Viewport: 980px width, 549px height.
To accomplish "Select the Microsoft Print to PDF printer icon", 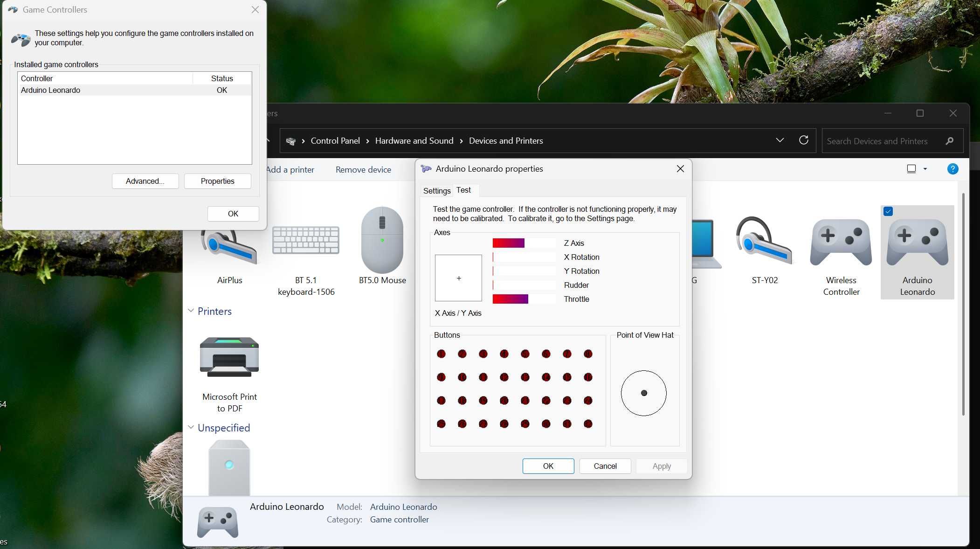I will (x=229, y=357).
